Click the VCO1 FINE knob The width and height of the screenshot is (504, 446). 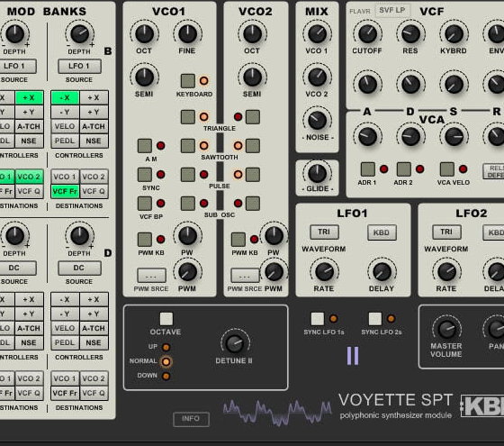tap(188, 34)
